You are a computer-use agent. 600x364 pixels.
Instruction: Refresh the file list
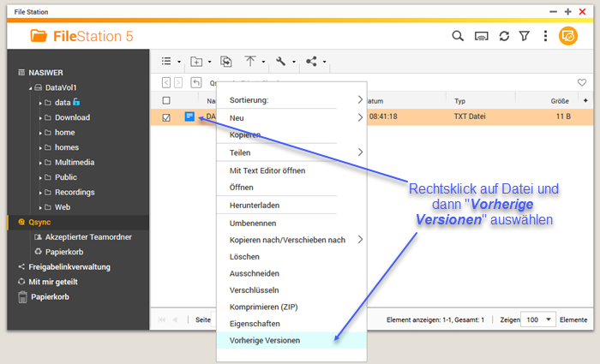point(504,36)
